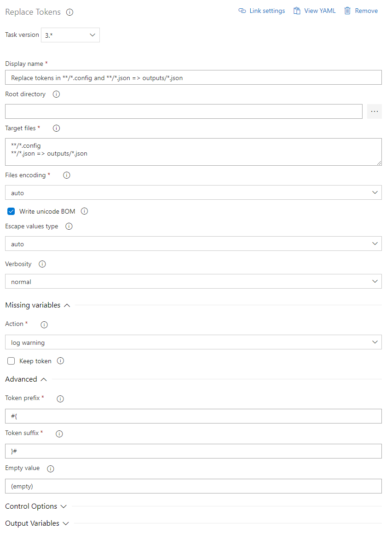Expand the Output Variables section
The image size is (392, 534).
[x=37, y=523]
